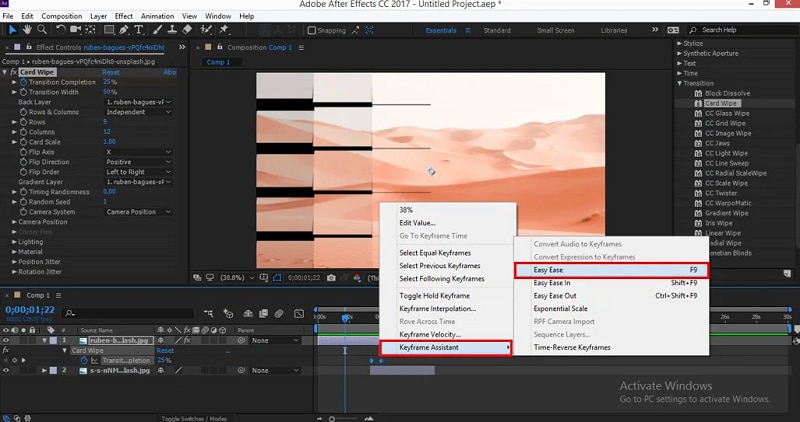Open Rows & Columns Independent dropdown

(138, 112)
